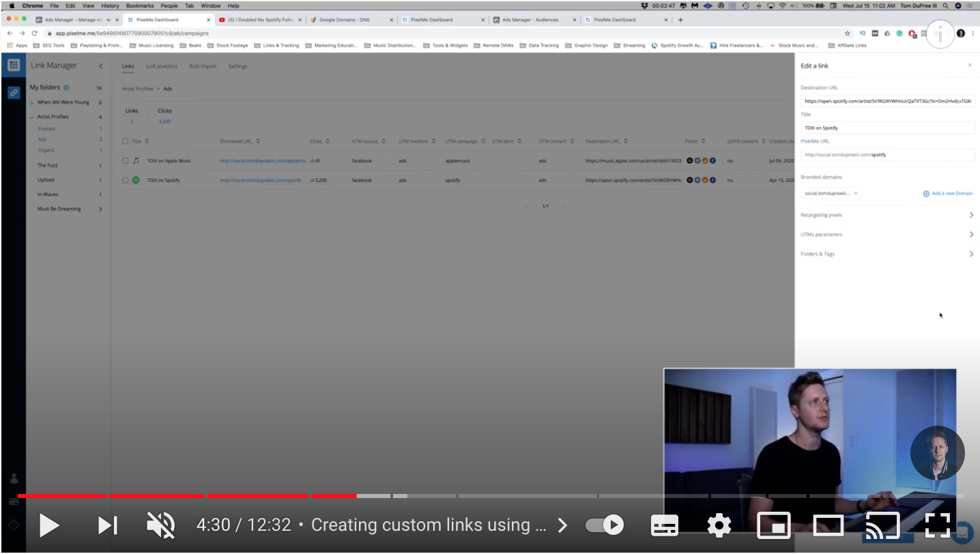Sort by the Clicks column arrows
Image resolution: width=980 pixels, height=554 pixels.
pos(328,141)
